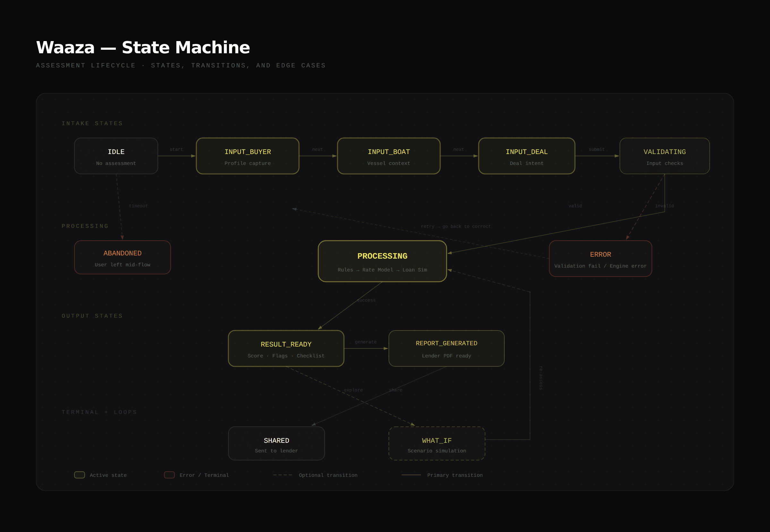Click the INPUT_DEAL deal intent node
Viewport: 770px width, 532px height.
526,156
